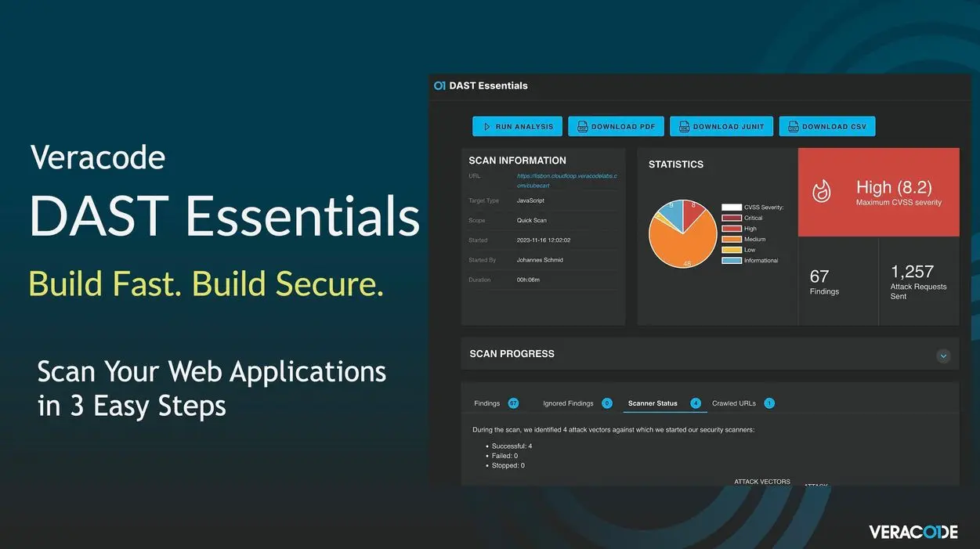980x549 pixels.
Task: Click the Informational legend color swatch
Action: coord(732,260)
